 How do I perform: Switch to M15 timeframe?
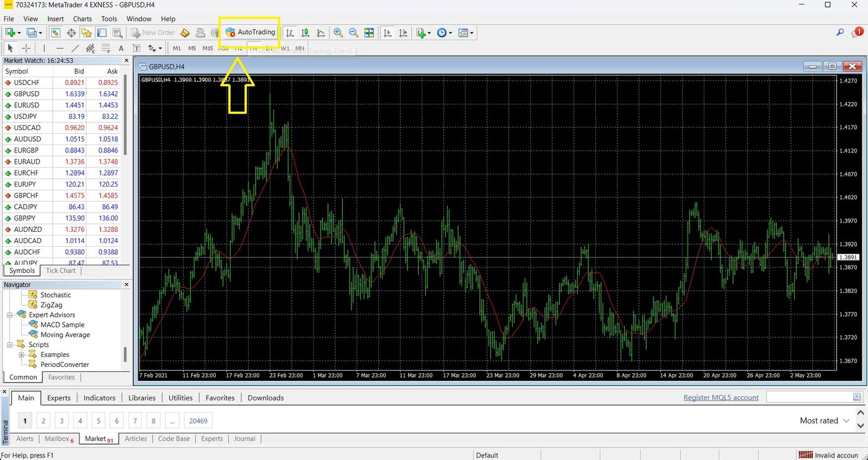[x=208, y=48]
